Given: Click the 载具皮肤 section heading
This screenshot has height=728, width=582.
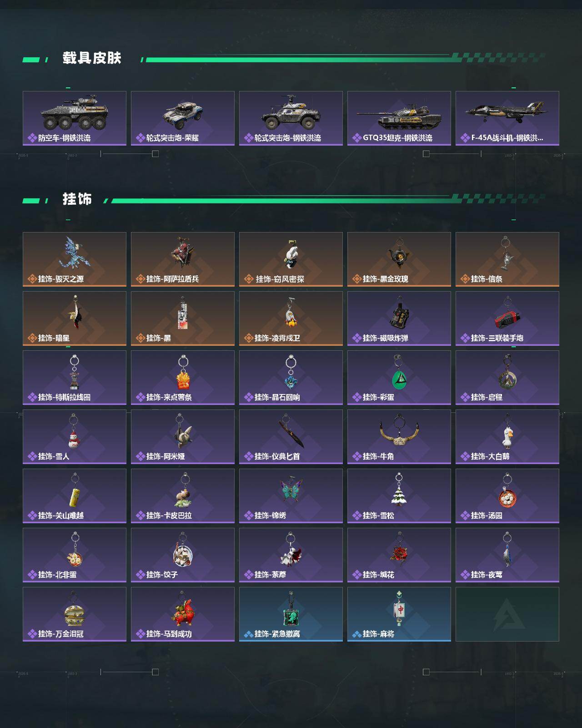Looking at the screenshot, I should click(92, 58).
